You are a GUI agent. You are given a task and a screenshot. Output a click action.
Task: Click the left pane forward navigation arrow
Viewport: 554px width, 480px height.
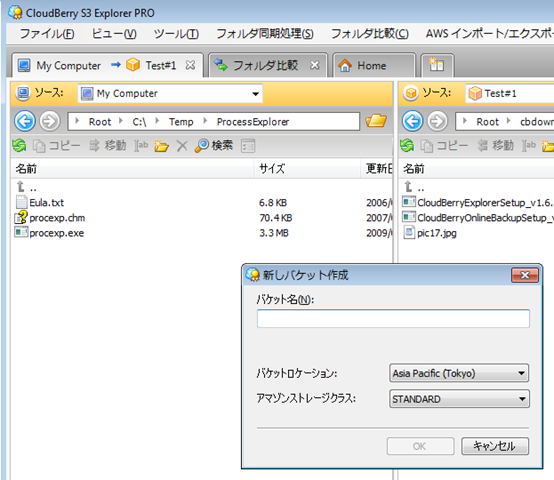pyautogui.click(x=49, y=122)
